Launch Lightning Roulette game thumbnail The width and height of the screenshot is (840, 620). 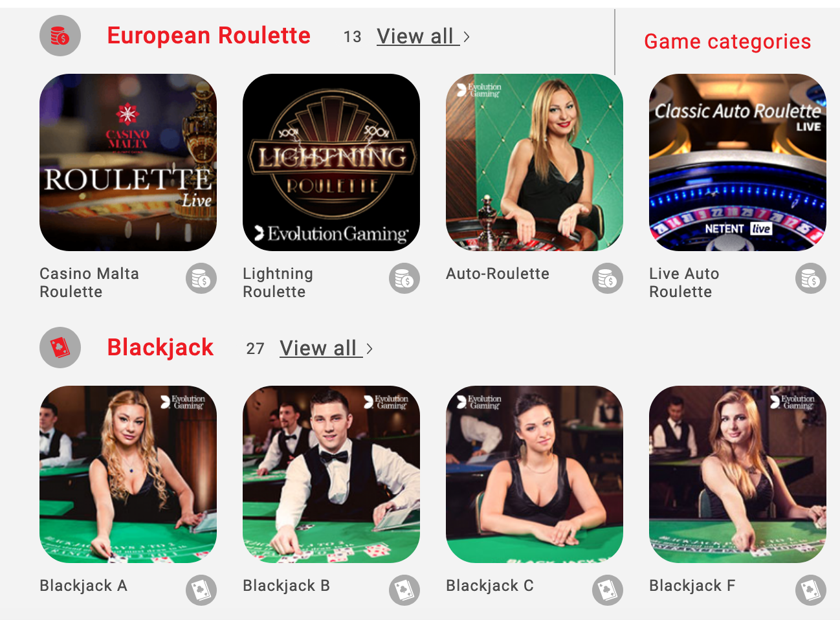pyautogui.click(x=331, y=162)
